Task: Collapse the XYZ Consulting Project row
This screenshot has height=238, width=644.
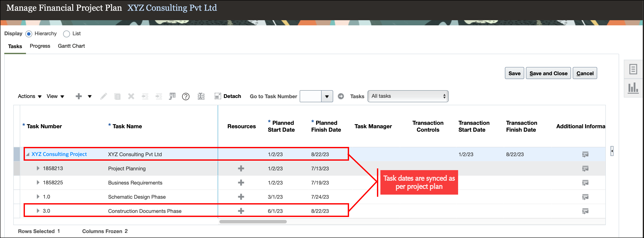Action: click(28, 154)
